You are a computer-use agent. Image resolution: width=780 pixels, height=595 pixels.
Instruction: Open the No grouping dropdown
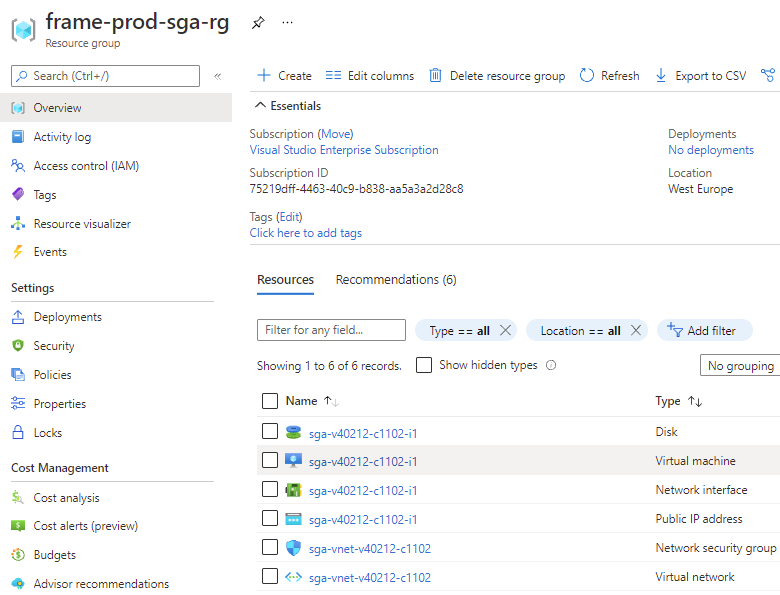(739, 366)
